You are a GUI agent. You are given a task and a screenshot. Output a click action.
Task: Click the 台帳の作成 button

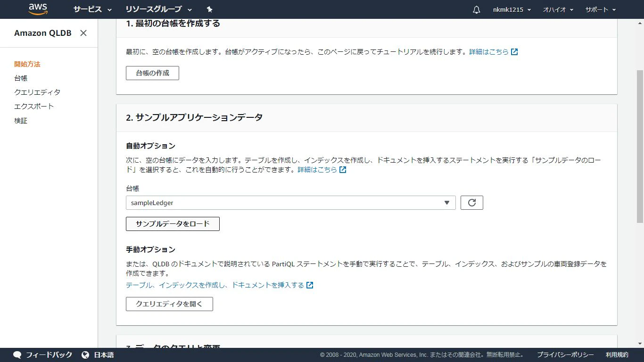pos(152,73)
